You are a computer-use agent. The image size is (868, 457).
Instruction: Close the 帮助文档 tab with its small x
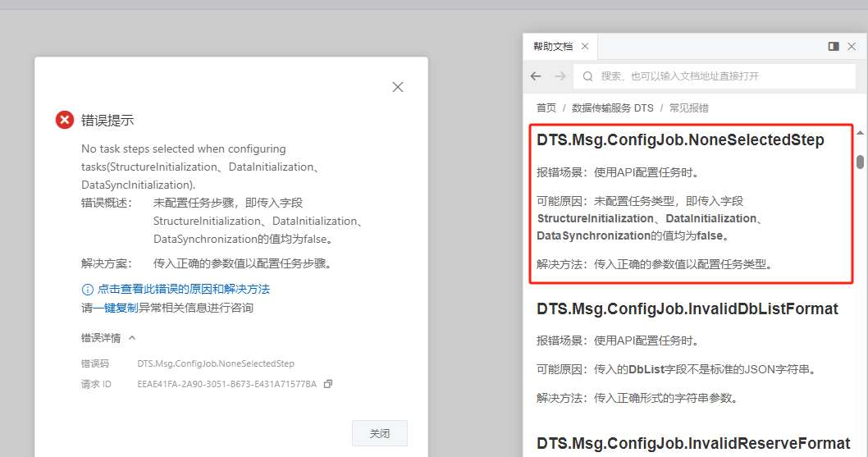(584, 47)
